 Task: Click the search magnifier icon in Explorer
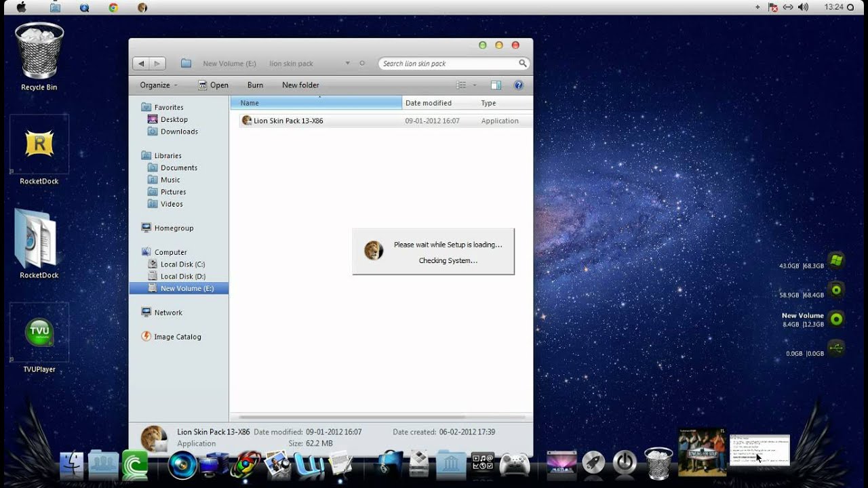522,63
